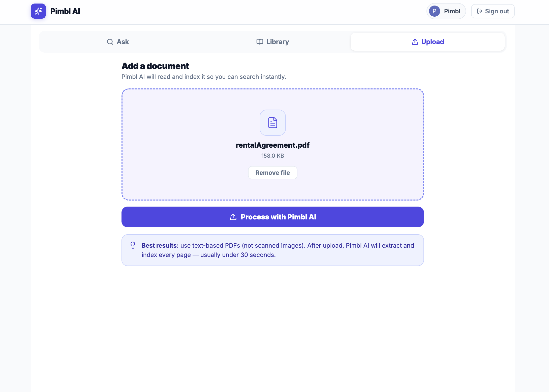Select the Upload tab
The image size is (549, 392).
(428, 42)
